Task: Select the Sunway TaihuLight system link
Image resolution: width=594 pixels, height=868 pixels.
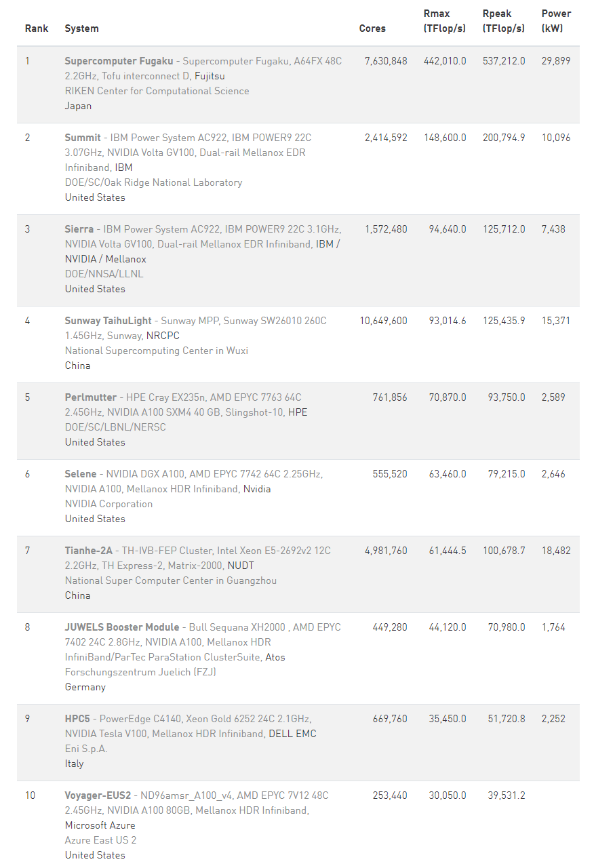Action: [108, 321]
